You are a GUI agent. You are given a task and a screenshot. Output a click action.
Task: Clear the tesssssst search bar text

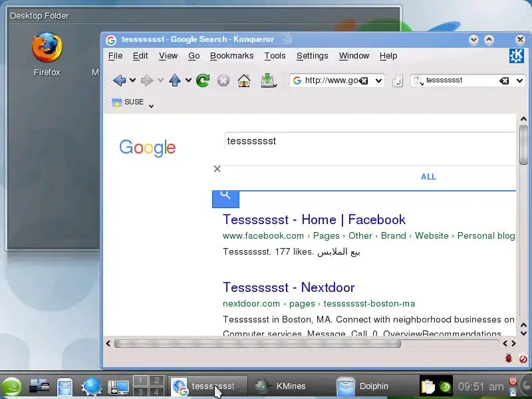pyautogui.click(x=504, y=80)
